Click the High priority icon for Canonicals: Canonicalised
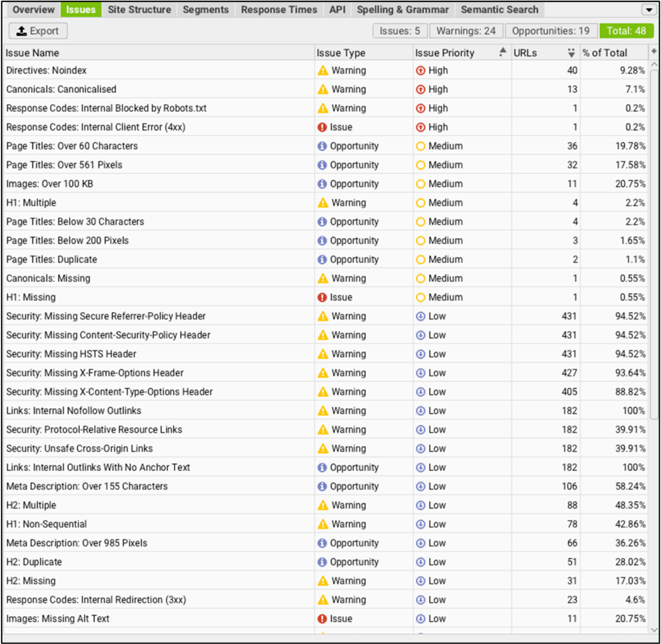Screen dimensions: 661x644 pyautogui.click(x=421, y=89)
